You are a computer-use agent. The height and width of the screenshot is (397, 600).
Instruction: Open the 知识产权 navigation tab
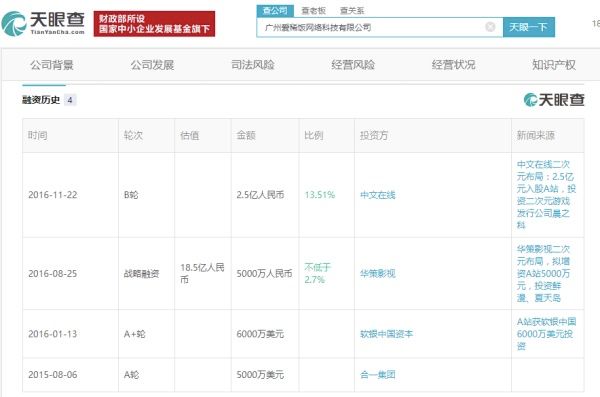[x=554, y=65]
